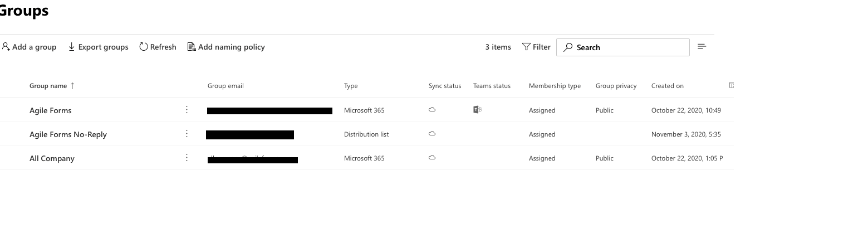
Task: Open Add naming policy
Action: point(226,47)
